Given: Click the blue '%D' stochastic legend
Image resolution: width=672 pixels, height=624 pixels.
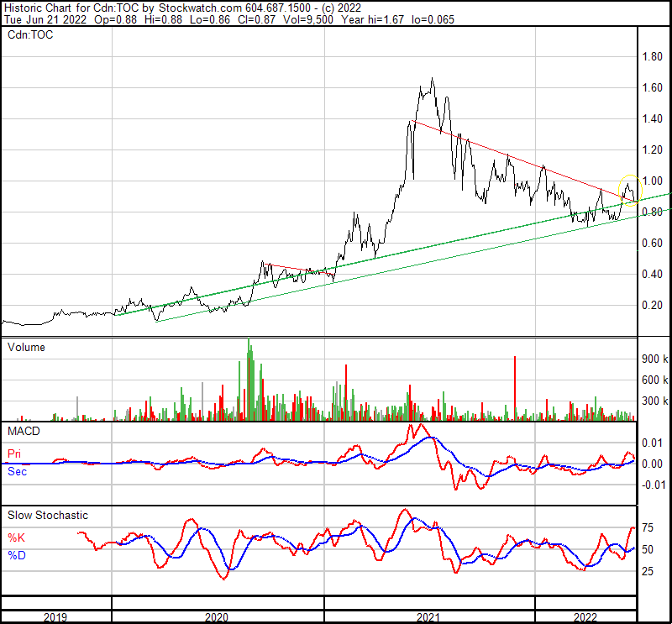Looking at the screenshot, I should [17, 555].
